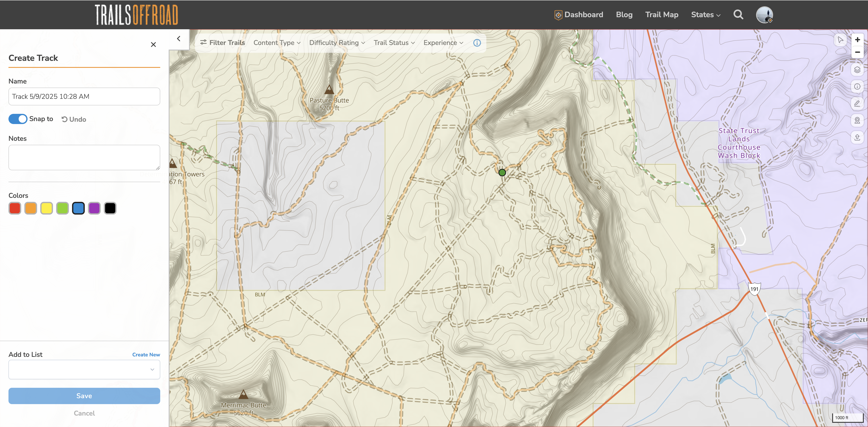Click the State Trust Lands label
Image resolution: width=868 pixels, height=427 pixels.
739,143
